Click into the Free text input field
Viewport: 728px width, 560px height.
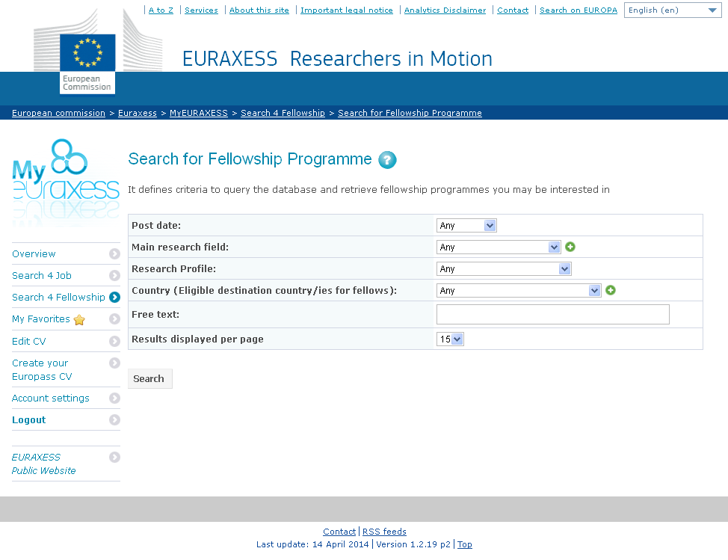[x=553, y=314]
